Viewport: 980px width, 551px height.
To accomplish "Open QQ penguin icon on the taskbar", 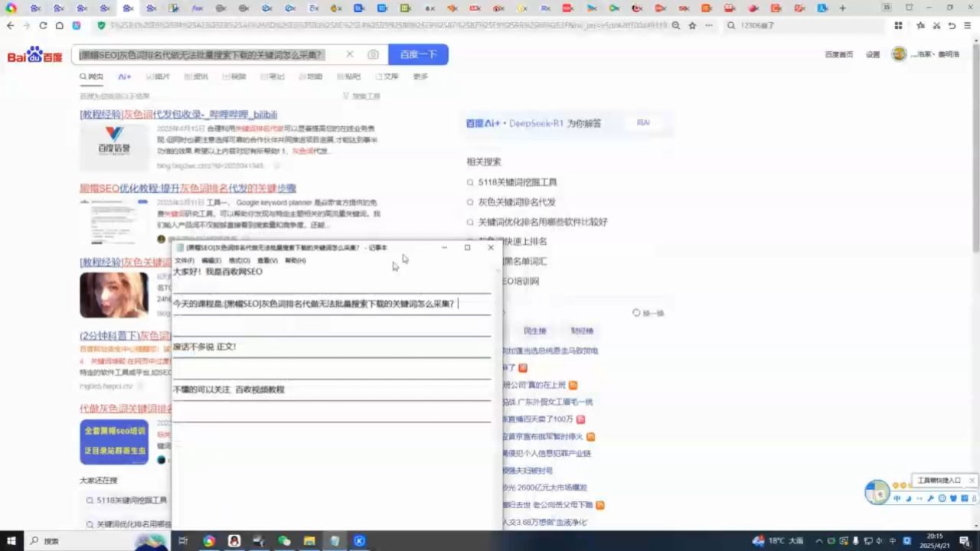I will click(234, 541).
